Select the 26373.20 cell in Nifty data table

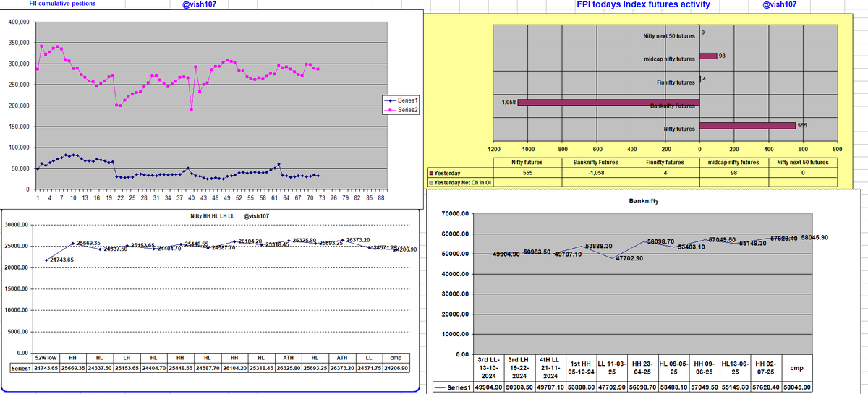click(x=342, y=367)
